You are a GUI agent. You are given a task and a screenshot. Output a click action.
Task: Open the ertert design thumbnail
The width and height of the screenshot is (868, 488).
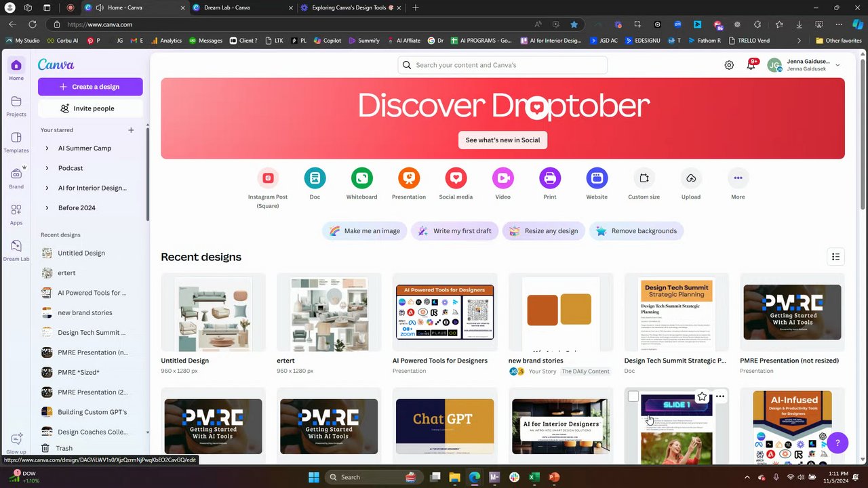(329, 312)
